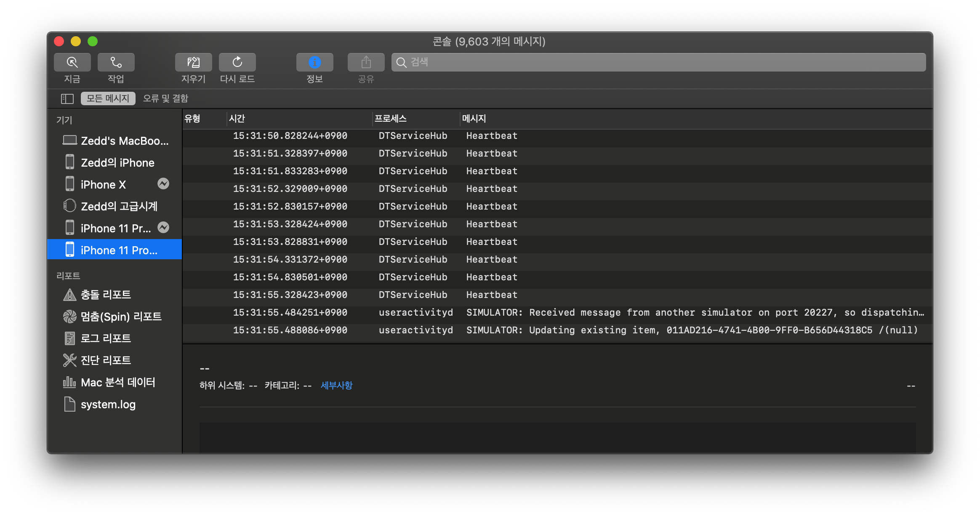Viewport: 980px width, 516px height.
Task: Click the file icon for system.log
Action: tap(69, 404)
